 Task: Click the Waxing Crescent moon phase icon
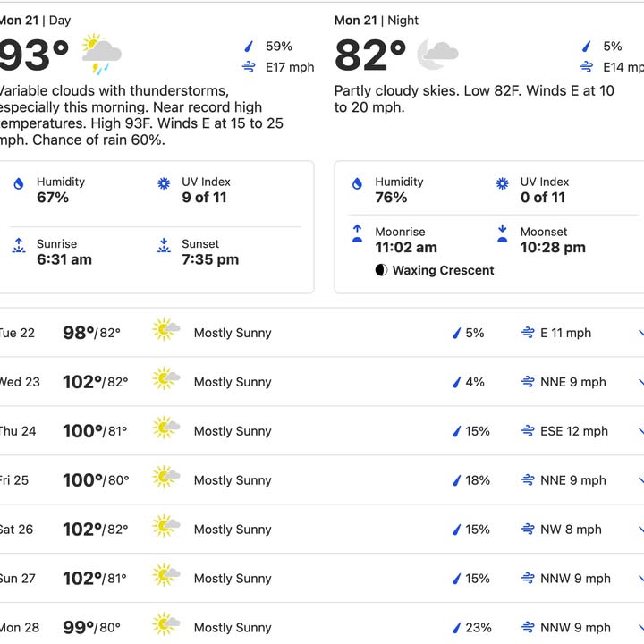pyautogui.click(x=381, y=270)
